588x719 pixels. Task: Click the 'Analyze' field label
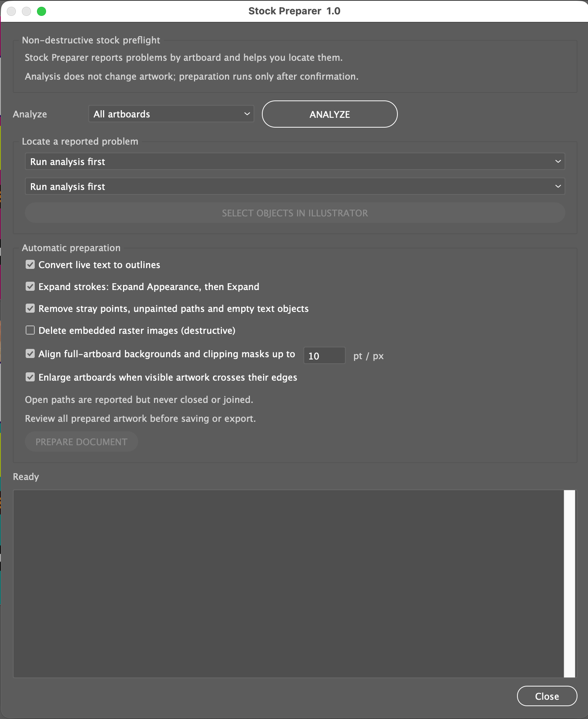(x=30, y=114)
